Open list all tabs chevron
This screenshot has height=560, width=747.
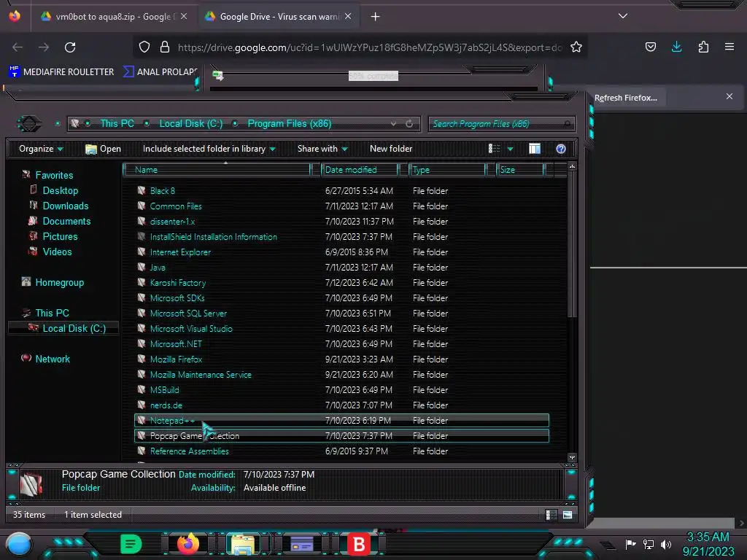623,16
